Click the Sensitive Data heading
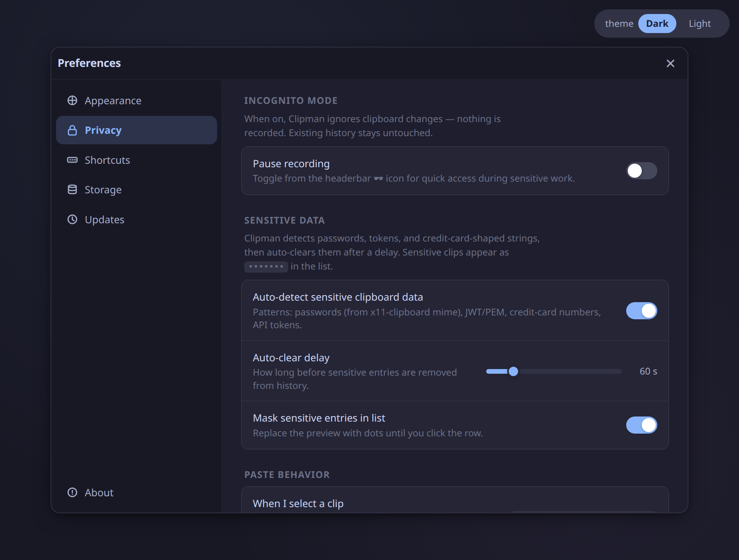739x560 pixels. click(x=284, y=220)
